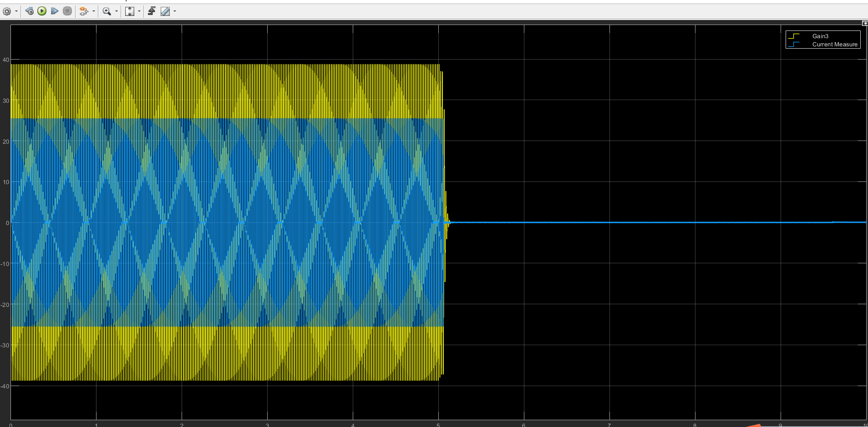Select the Zoom magnifier tool
The image size is (868, 427).
click(107, 11)
